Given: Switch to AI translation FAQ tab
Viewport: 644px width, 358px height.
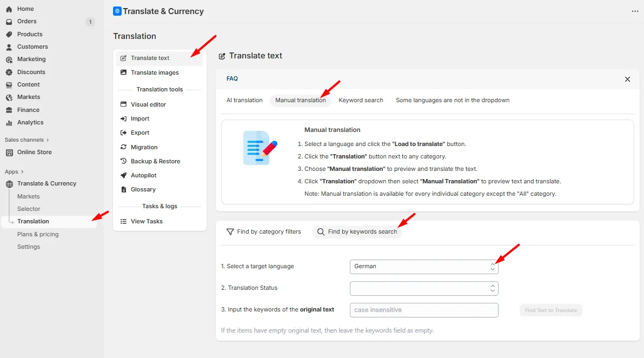Looking at the screenshot, I should pos(244,100).
